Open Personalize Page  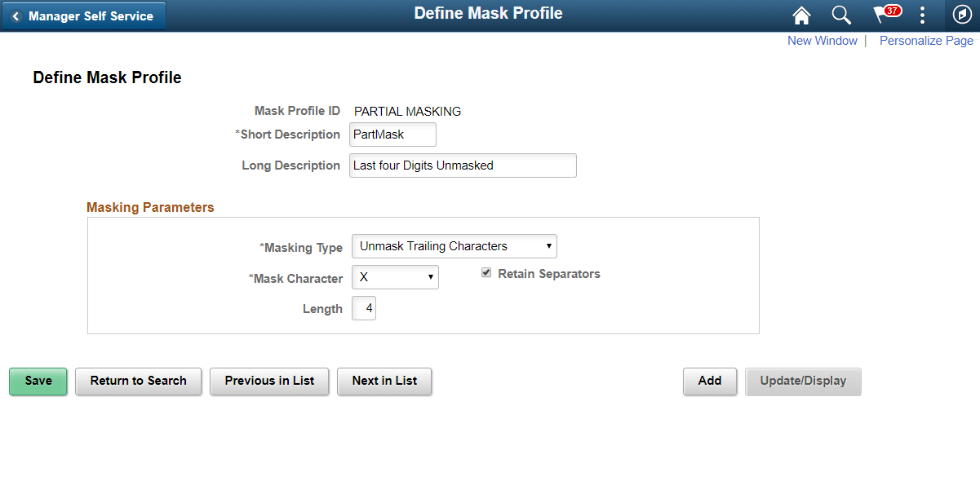[x=926, y=40]
